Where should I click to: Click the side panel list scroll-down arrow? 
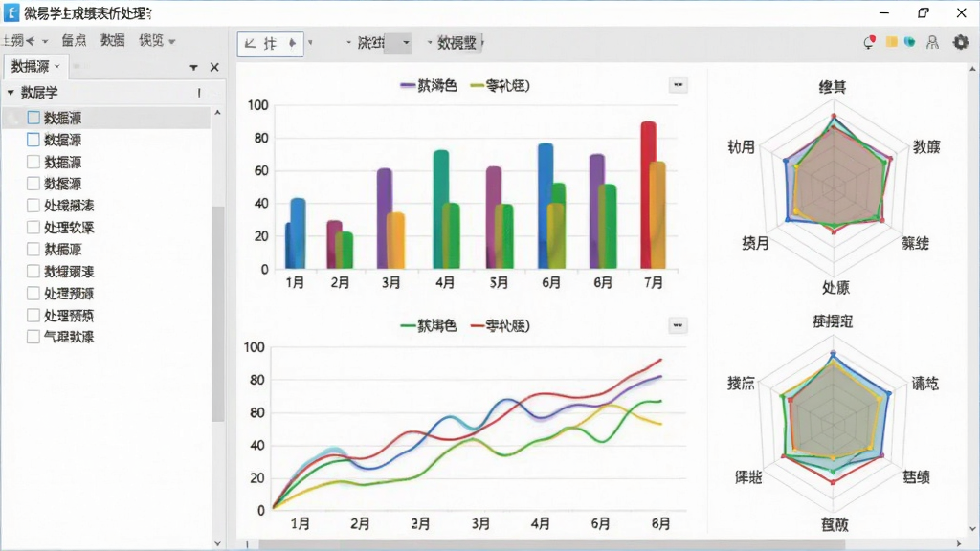click(217, 543)
